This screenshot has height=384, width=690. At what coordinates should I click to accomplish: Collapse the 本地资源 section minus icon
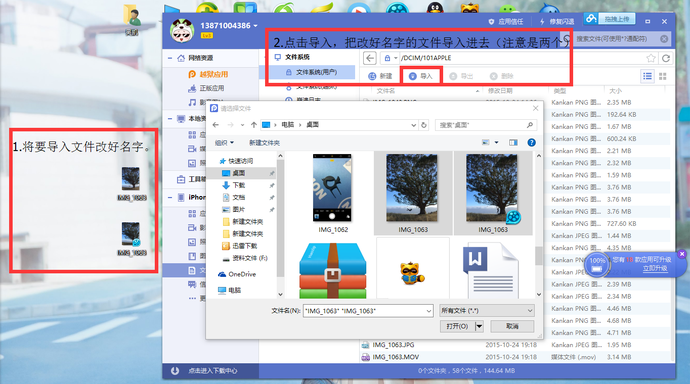pos(170,119)
